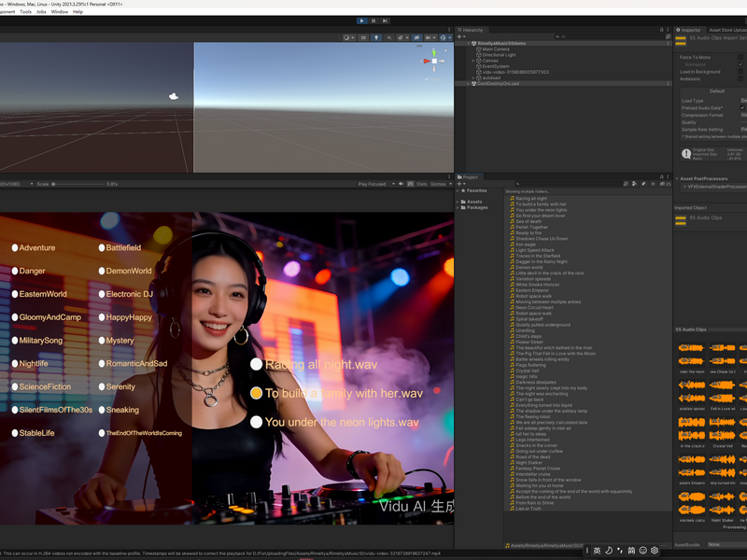
Task: Open the Jobs menu
Action: pyautogui.click(x=41, y=12)
